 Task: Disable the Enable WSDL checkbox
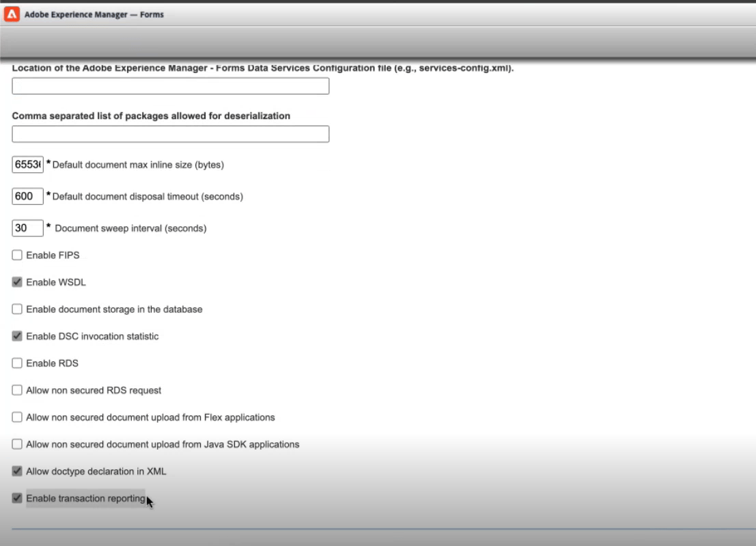tap(16, 282)
